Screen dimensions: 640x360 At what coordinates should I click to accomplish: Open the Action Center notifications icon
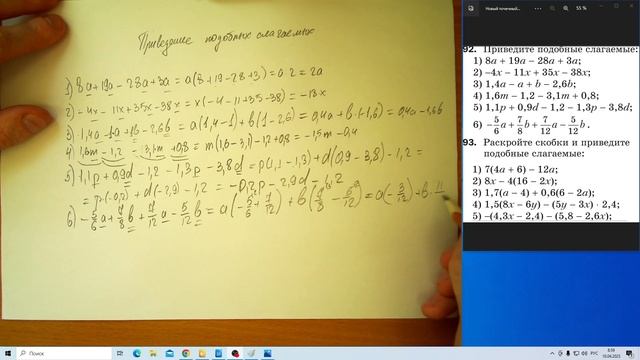coord(629,353)
